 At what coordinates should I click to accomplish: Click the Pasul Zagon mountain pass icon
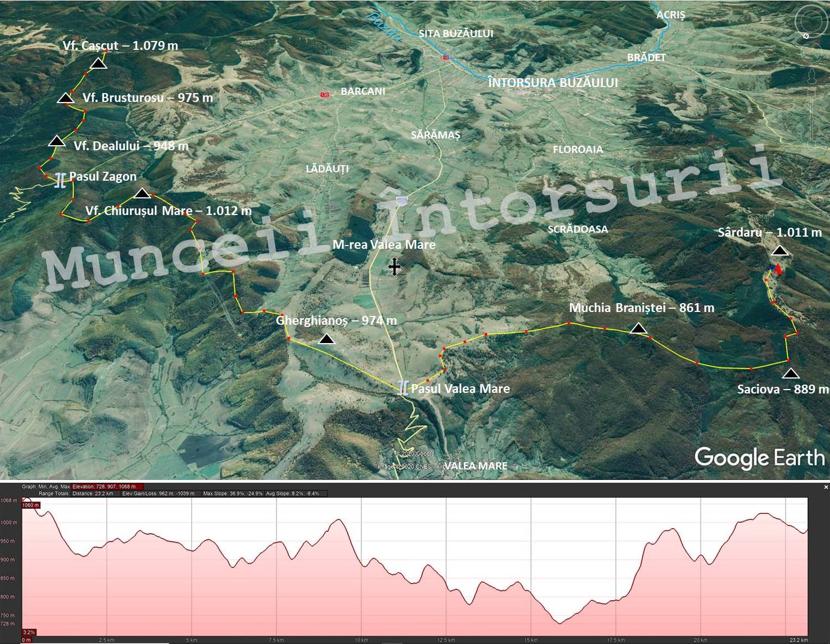click(60, 180)
